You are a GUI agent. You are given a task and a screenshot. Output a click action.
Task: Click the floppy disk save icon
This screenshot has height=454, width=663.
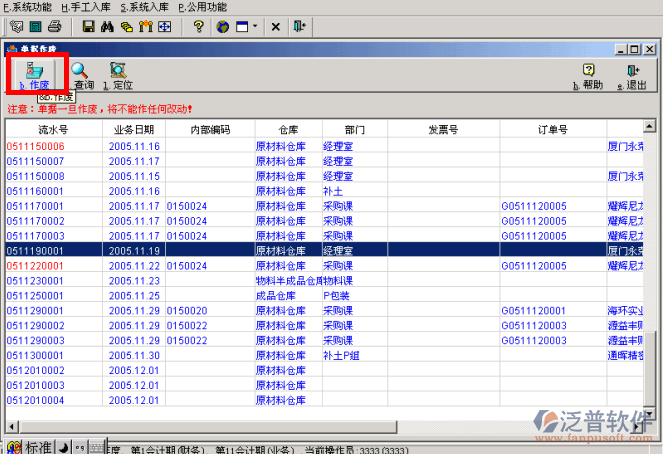[88, 26]
